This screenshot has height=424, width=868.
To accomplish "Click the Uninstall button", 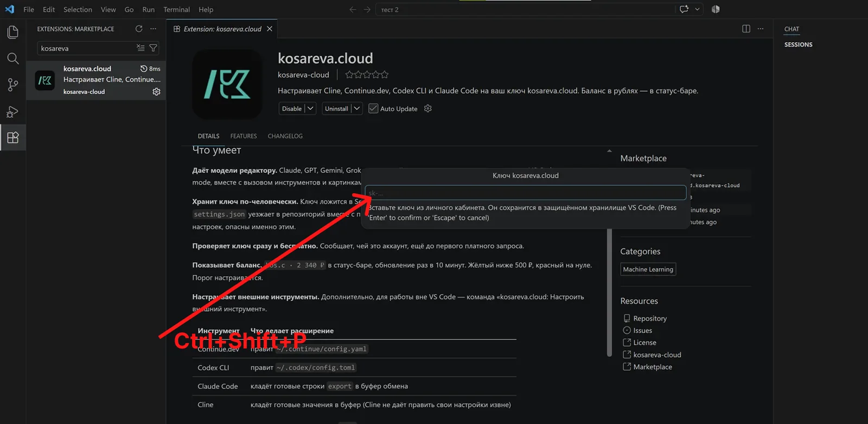I will pos(336,109).
